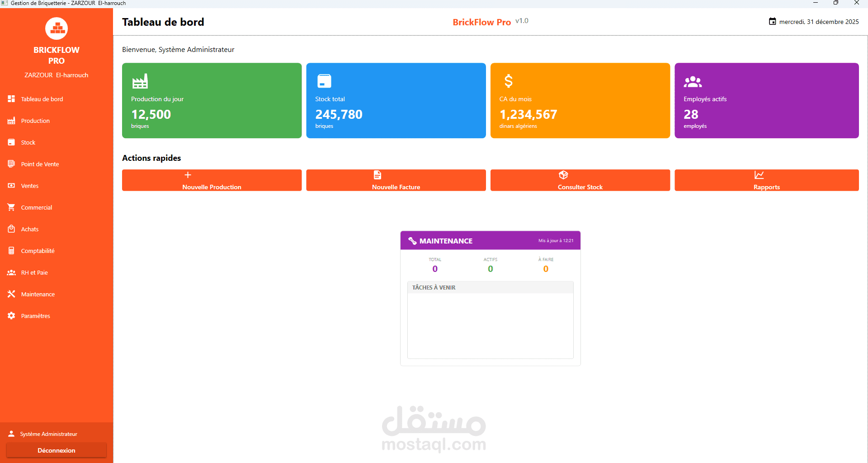The height and width of the screenshot is (463, 868).
Task: Click the Rapports label
Action: 767,187
